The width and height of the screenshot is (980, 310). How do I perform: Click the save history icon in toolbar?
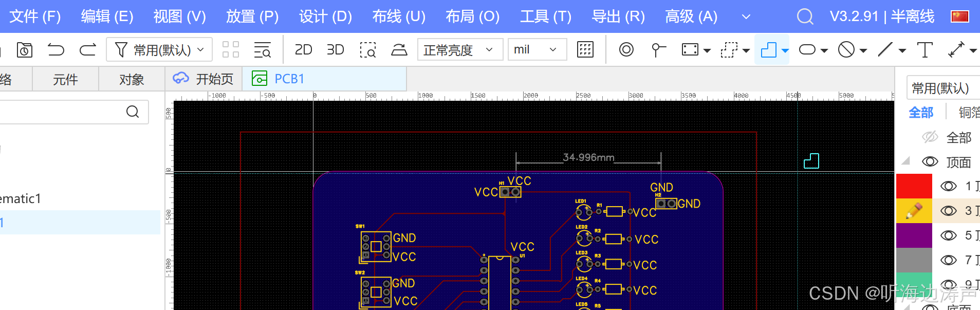24,50
